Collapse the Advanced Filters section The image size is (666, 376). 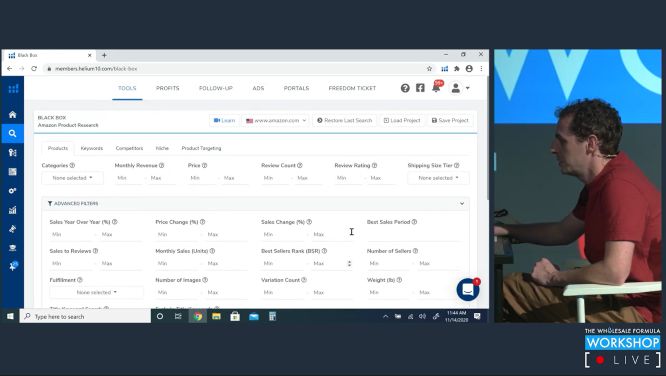click(x=462, y=204)
